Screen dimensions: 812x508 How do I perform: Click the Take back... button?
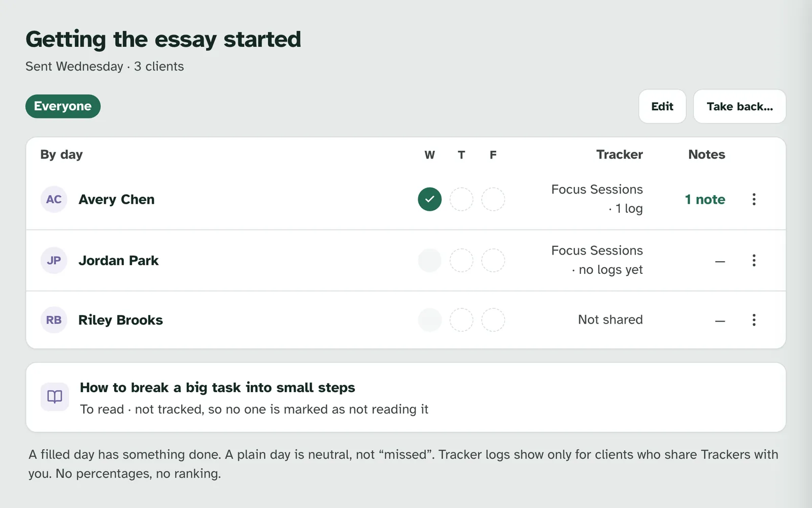[740, 106]
